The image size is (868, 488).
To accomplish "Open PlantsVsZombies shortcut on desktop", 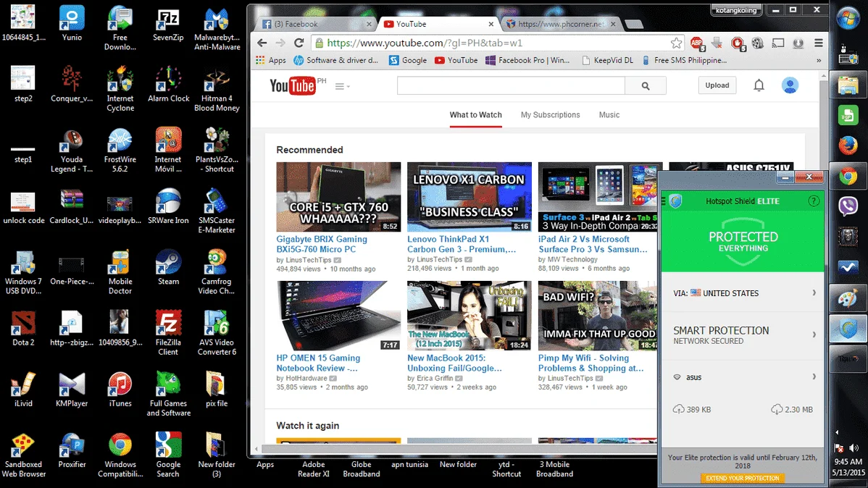I will [217, 149].
